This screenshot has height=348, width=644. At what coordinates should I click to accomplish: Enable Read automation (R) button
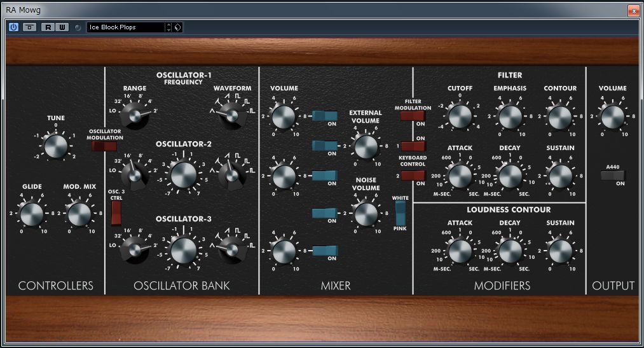pos(48,27)
